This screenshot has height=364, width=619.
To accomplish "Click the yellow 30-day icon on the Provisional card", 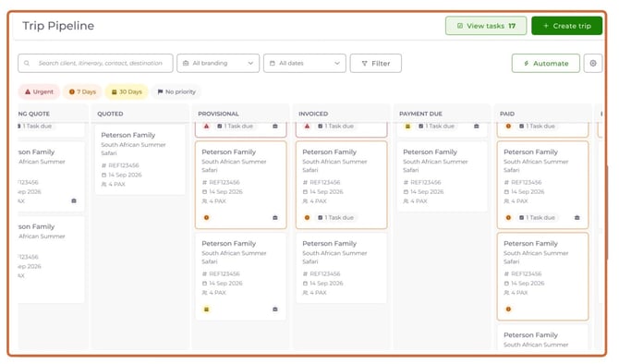I will pos(206,309).
